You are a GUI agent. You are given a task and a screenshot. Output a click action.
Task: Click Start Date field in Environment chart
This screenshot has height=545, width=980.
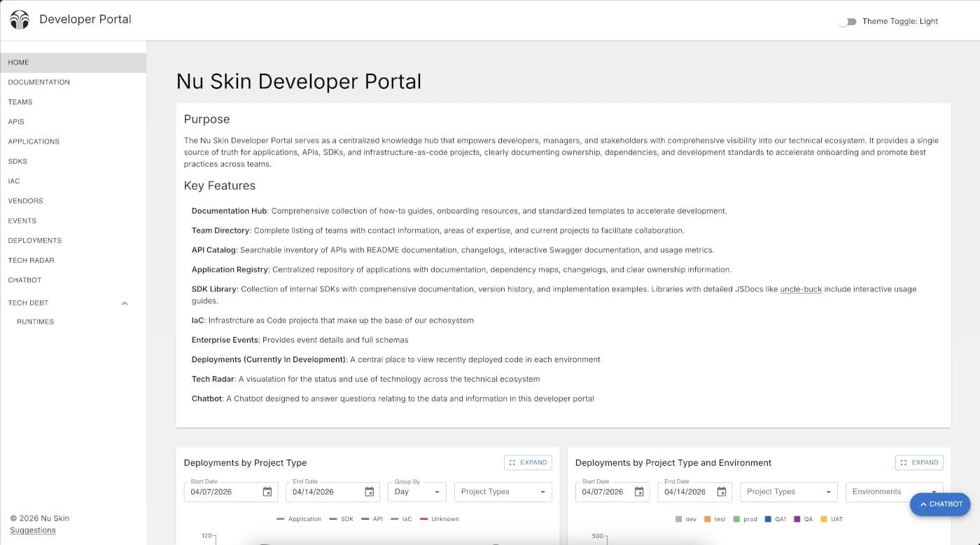(x=612, y=492)
